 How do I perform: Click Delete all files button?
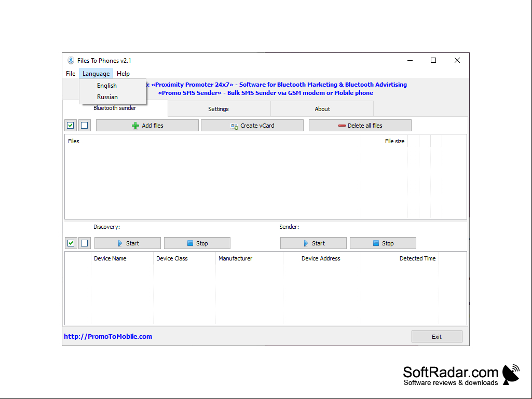(x=360, y=125)
